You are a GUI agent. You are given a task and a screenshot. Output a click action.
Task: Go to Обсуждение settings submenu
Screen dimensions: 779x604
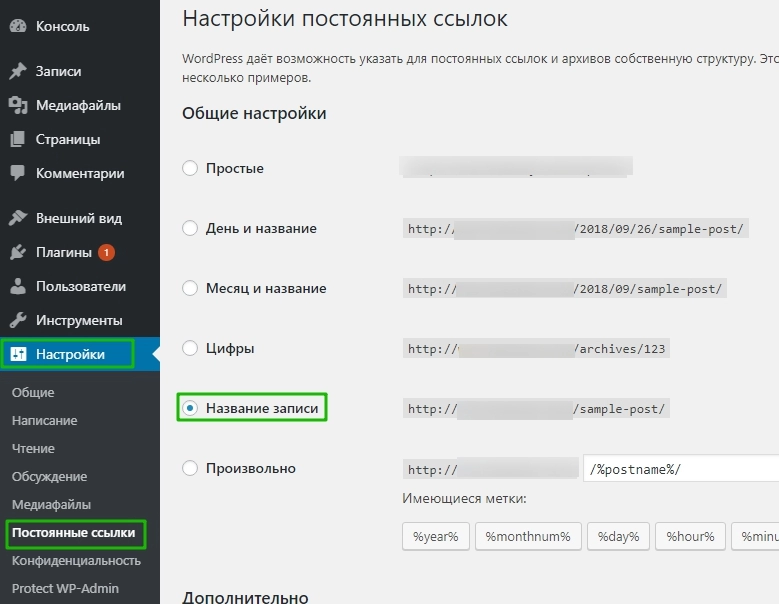click(50, 476)
